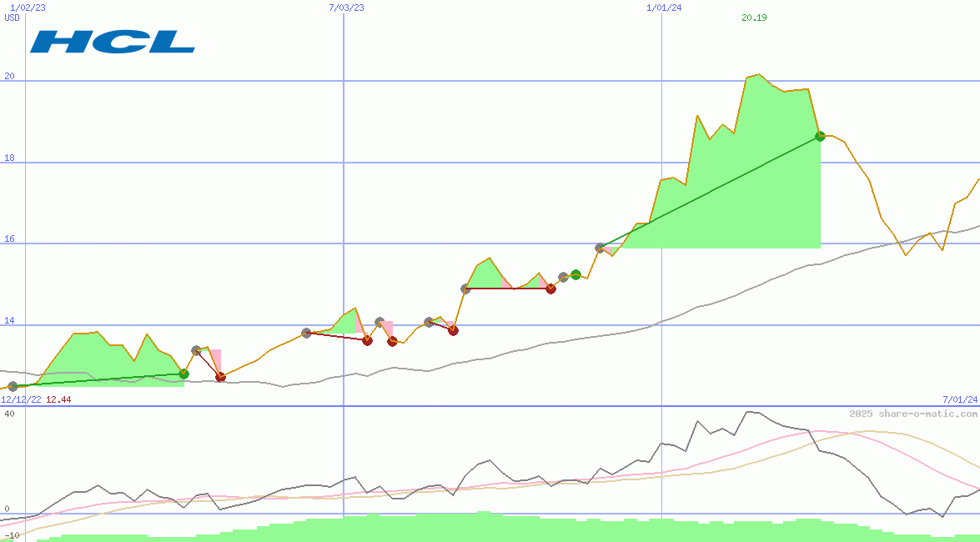The image size is (980, 542).
Task: Open the 7/03/23 date divider options
Action: click(345, 8)
